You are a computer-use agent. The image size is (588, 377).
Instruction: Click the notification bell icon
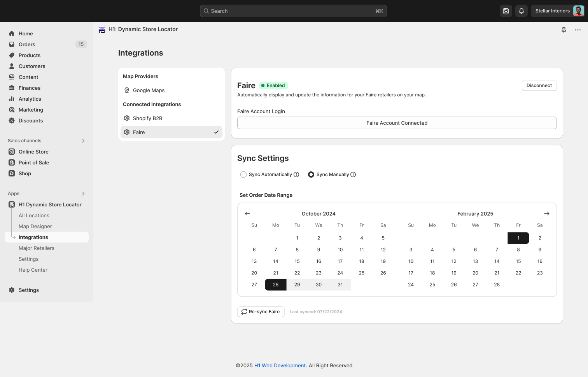(521, 11)
